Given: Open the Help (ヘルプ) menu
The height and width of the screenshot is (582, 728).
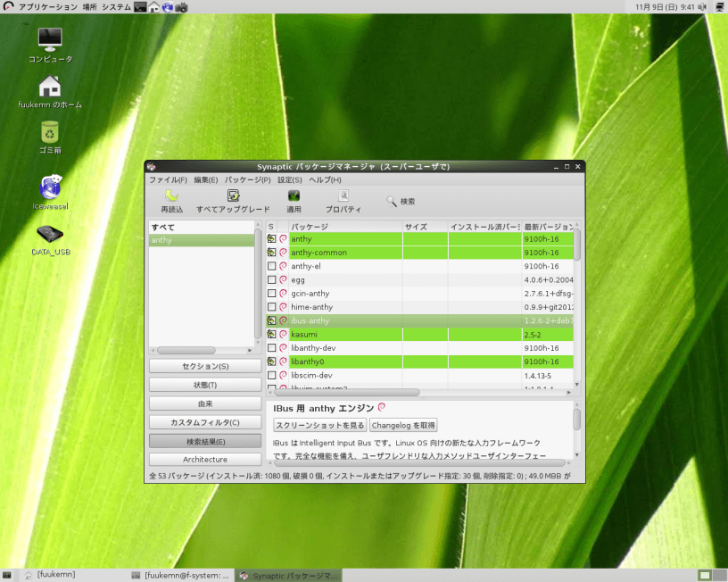Looking at the screenshot, I should pyautogui.click(x=325, y=179).
